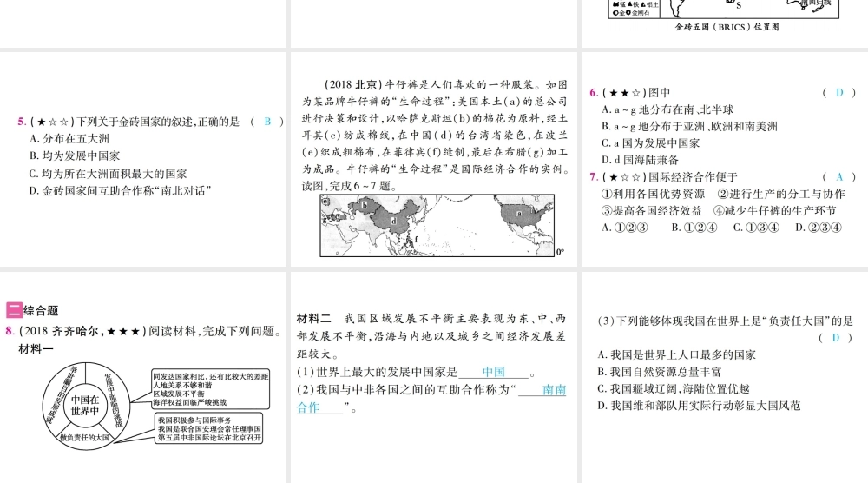This screenshot has width=868, height=483.
Task: Click the caption '金砖五国(BRICS)位置图'
Action: pyautogui.click(x=727, y=27)
